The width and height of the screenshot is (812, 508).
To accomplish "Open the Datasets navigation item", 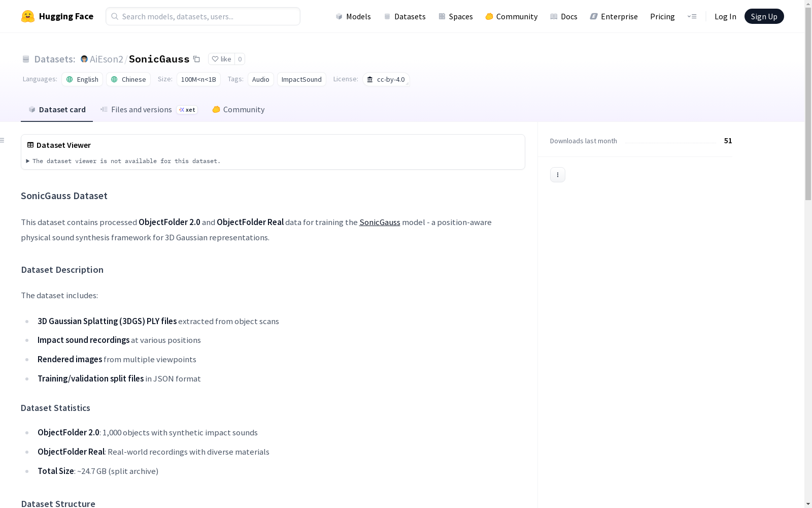I will point(404,16).
